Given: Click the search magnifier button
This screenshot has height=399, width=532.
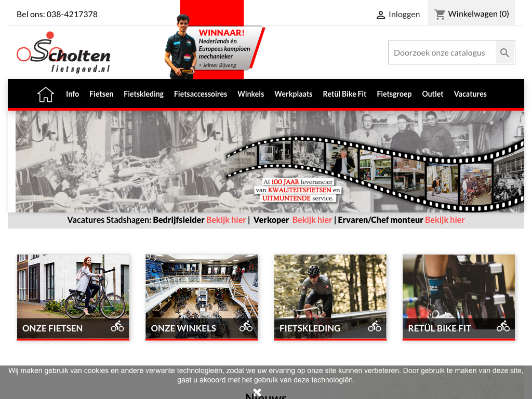Looking at the screenshot, I should [505, 52].
